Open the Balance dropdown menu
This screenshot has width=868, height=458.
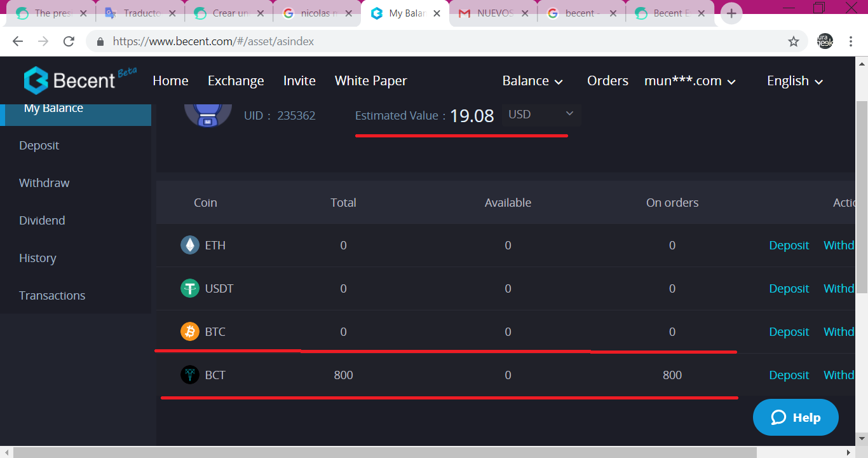point(532,81)
